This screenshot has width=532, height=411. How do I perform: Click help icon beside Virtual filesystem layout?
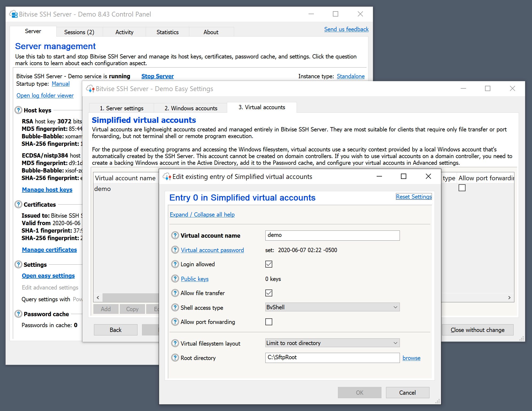point(175,343)
